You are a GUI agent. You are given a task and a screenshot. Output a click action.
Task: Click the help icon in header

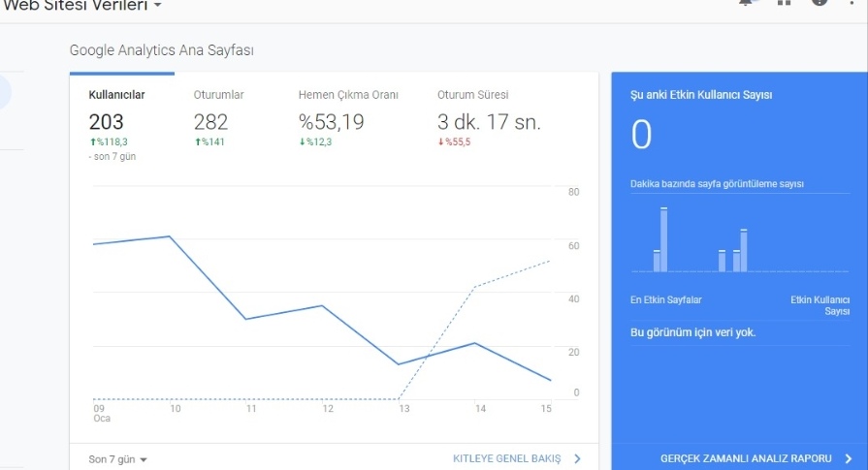click(820, 2)
